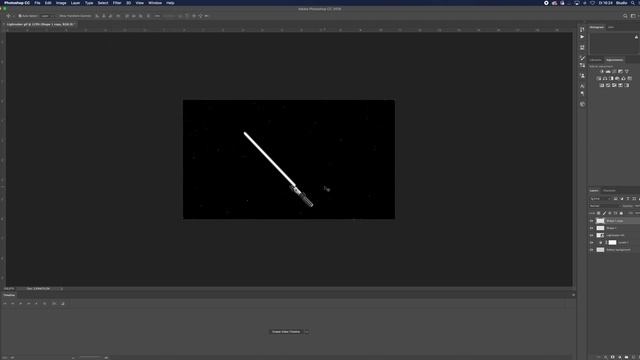The width and height of the screenshot is (640, 360).
Task: Click the histogram cached data warning icon
Action: (636, 37)
